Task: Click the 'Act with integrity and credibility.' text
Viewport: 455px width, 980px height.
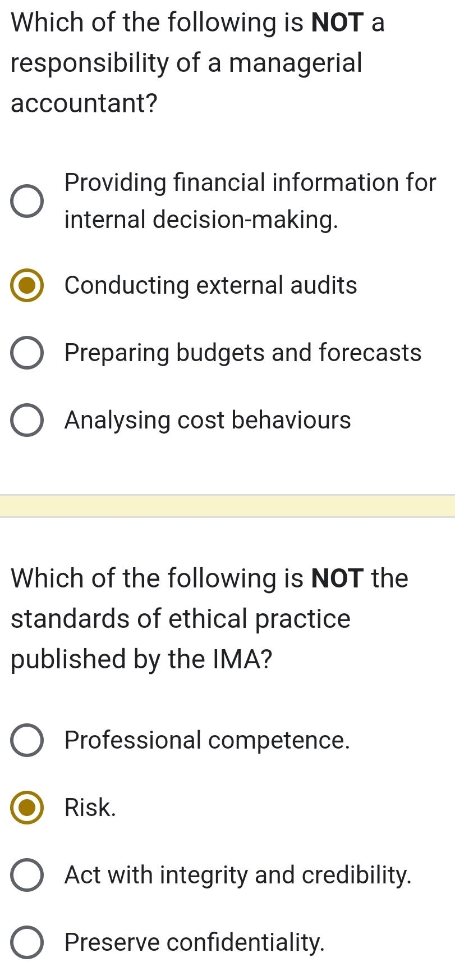Action: [238, 875]
